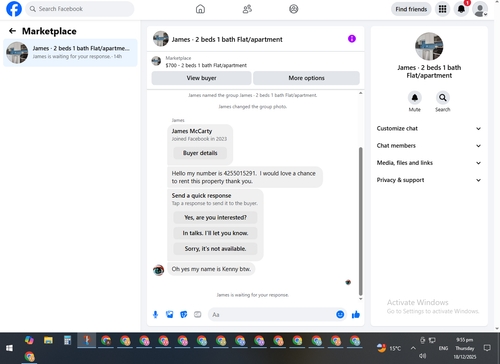Image resolution: width=500 pixels, height=364 pixels.
Task: Expand Customize chat section
Action: coord(429,129)
